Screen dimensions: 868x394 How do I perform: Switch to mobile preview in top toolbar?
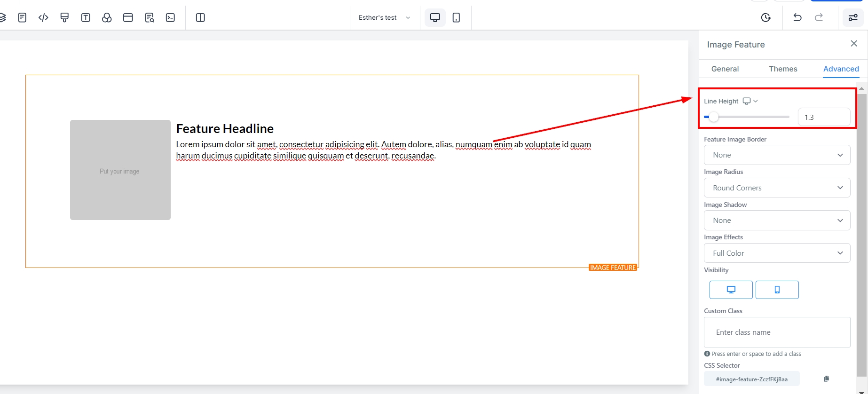pos(456,18)
